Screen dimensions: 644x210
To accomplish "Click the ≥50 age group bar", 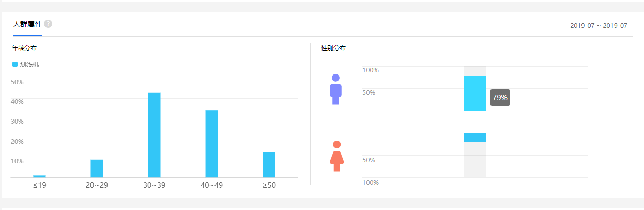I will 269,164.
